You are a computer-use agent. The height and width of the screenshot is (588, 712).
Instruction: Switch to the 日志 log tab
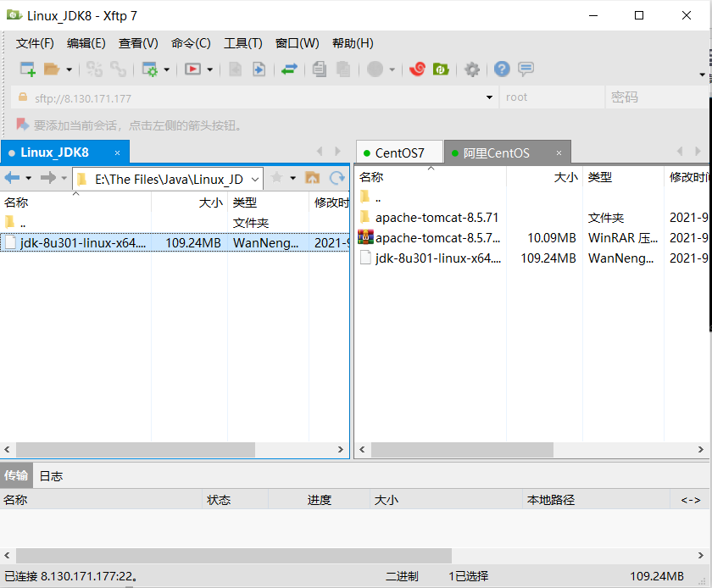tap(51, 476)
